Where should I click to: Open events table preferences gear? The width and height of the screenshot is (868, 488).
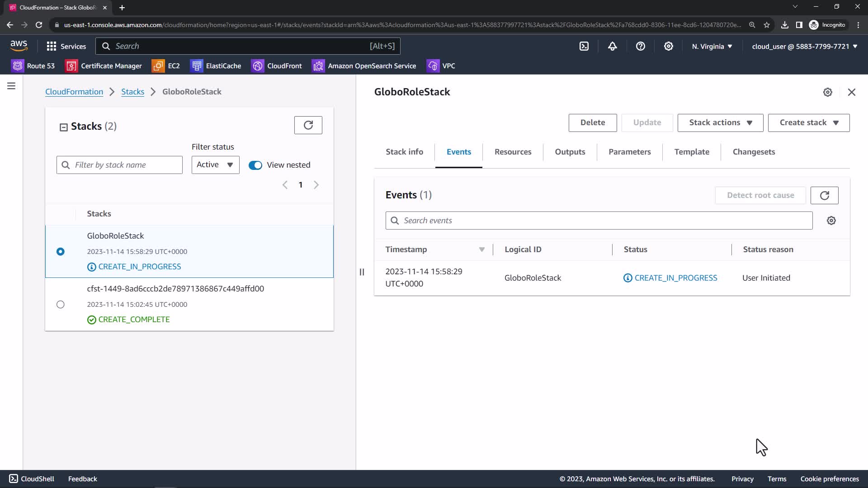(x=831, y=221)
